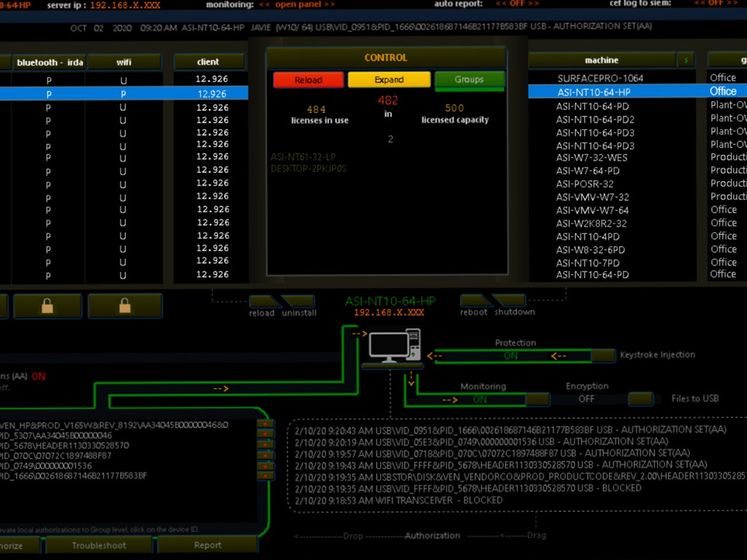Click the reload client button above its label
The image size is (747, 560).
[264, 300]
